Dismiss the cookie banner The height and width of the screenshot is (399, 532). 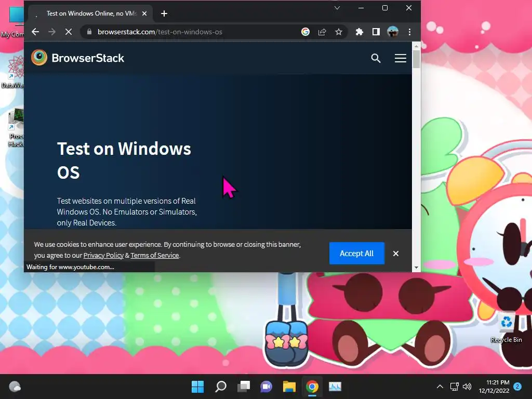(395, 254)
